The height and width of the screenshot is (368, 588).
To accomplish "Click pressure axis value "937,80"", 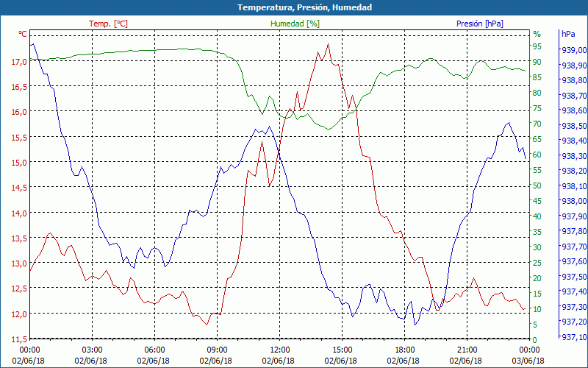I will click(x=574, y=231).
